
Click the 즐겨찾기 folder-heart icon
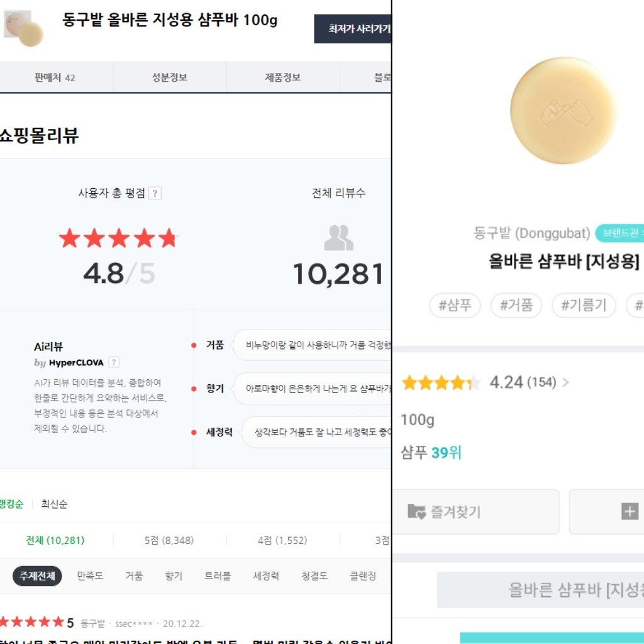point(416,512)
